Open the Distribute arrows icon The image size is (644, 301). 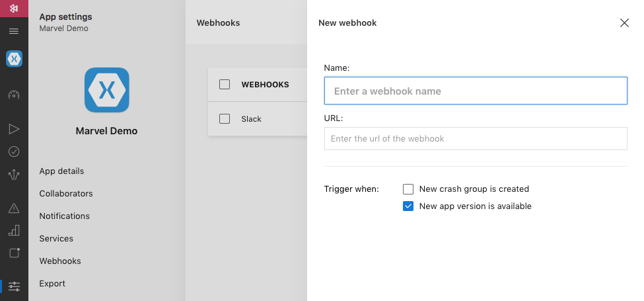click(14, 175)
